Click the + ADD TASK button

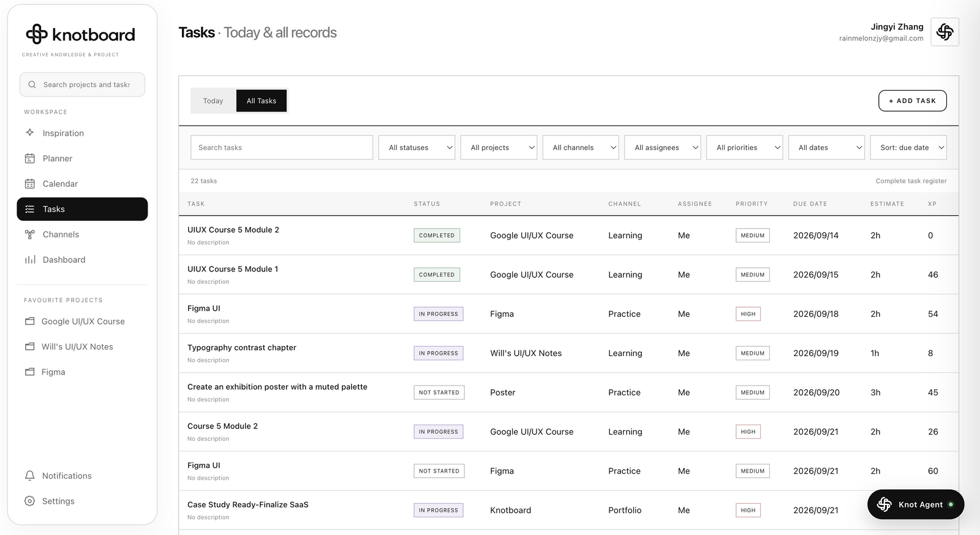[x=912, y=101]
